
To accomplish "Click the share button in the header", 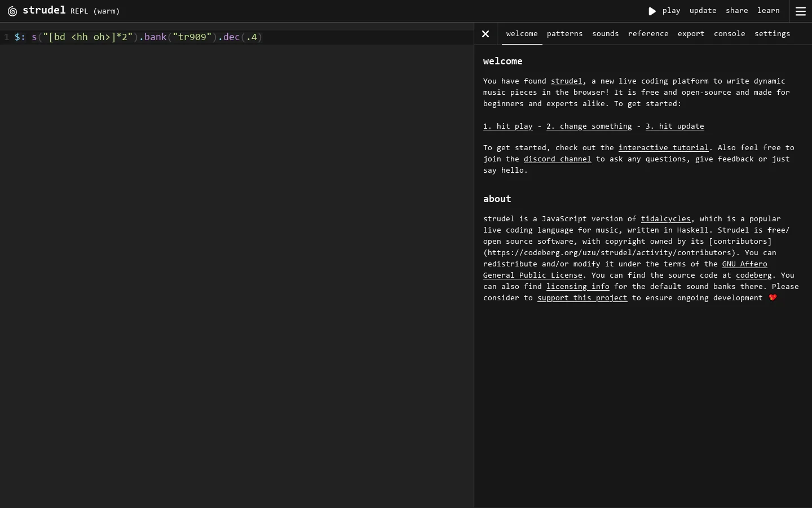I will (x=737, y=11).
